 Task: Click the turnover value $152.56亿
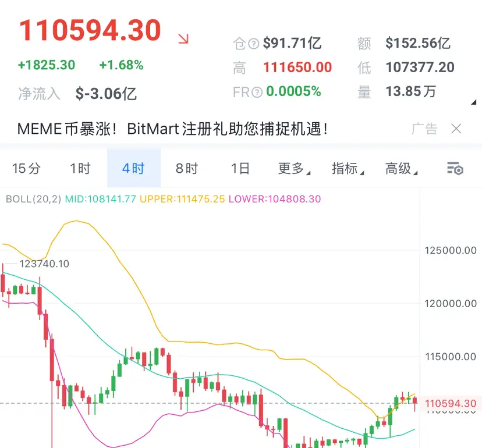(418, 43)
